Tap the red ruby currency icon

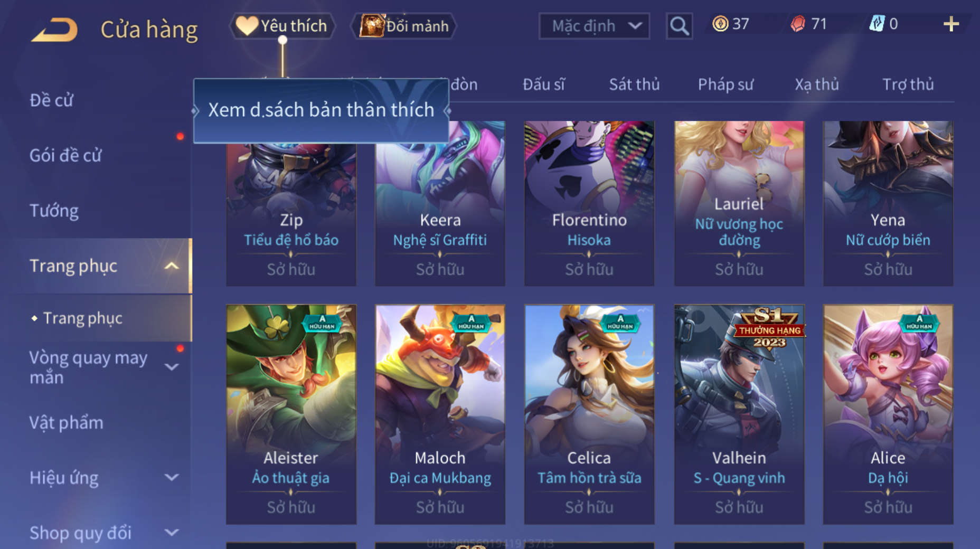tap(798, 24)
